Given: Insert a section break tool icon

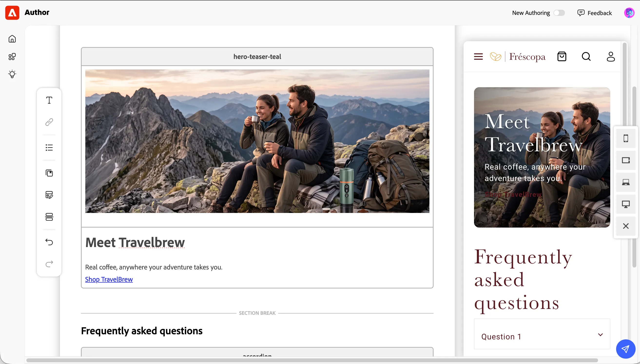Looking at the screenshot, I should tap(49, 217).
